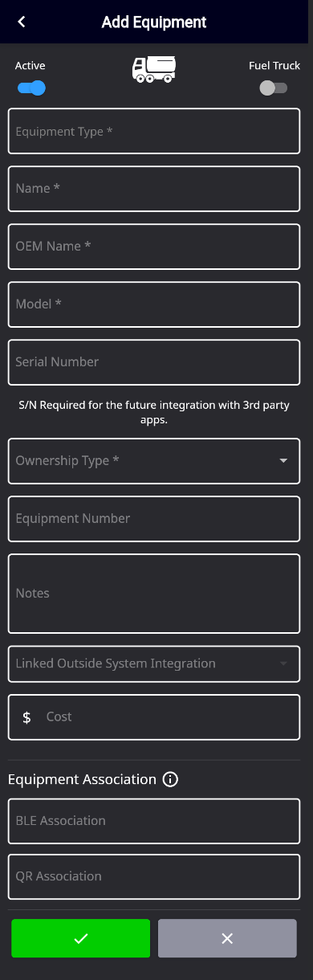The height and width of the screenshot is (980, 313).
Task: Select the QR Association field
Action: pos(154,876)
